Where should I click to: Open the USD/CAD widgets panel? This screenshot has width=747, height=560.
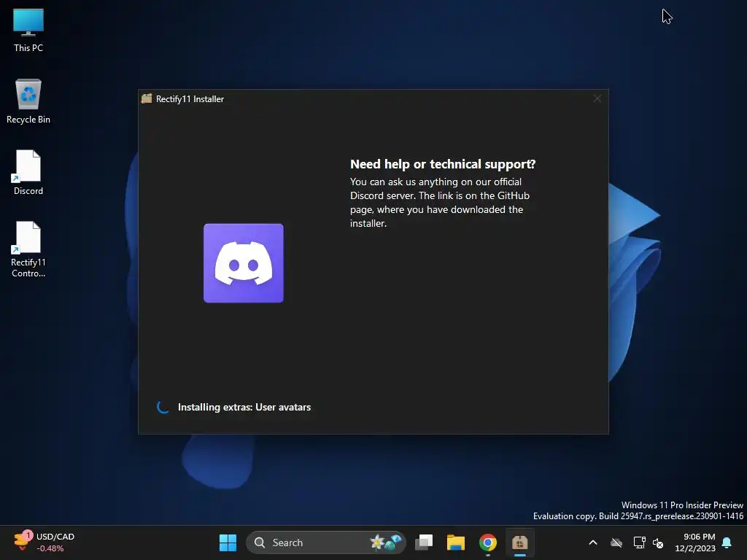(x=44, y=542)
